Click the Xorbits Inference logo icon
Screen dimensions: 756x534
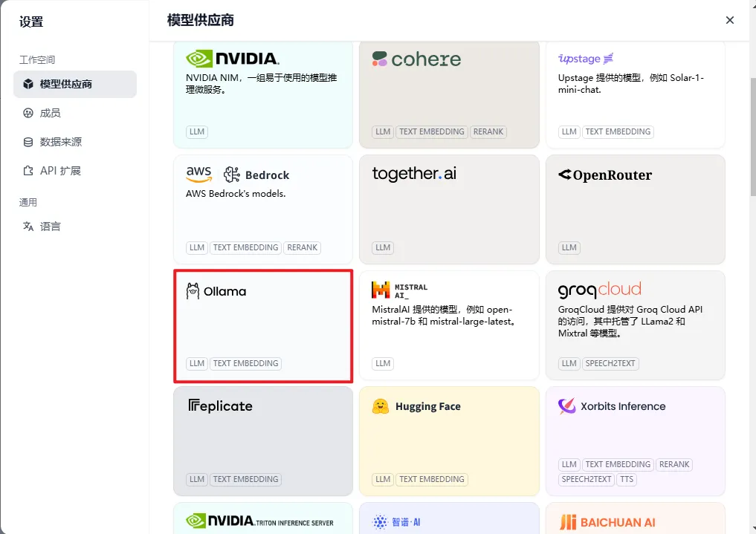[x=567, y=406]
